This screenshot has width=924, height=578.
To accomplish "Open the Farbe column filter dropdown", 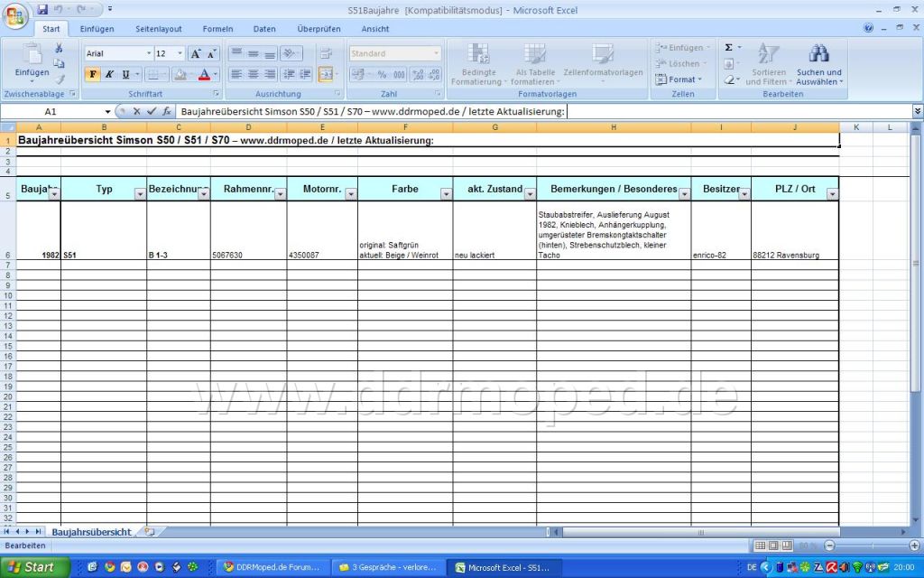I will pyautogui.click(x=446, y=193).
